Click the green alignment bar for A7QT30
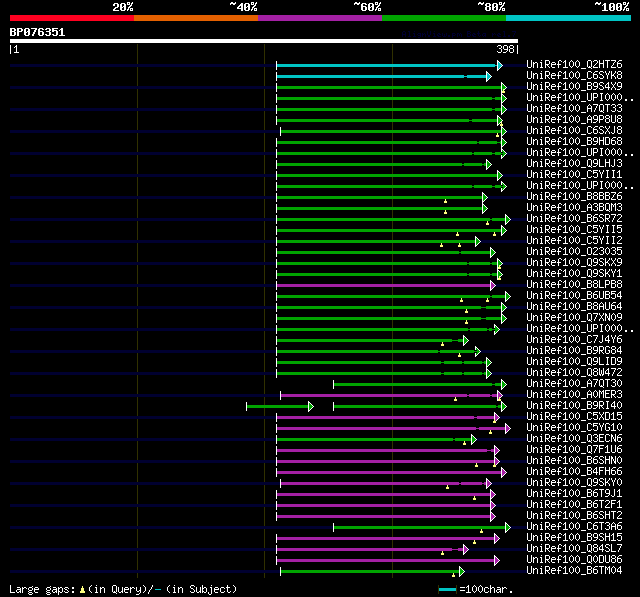 (x=420, y=385)
